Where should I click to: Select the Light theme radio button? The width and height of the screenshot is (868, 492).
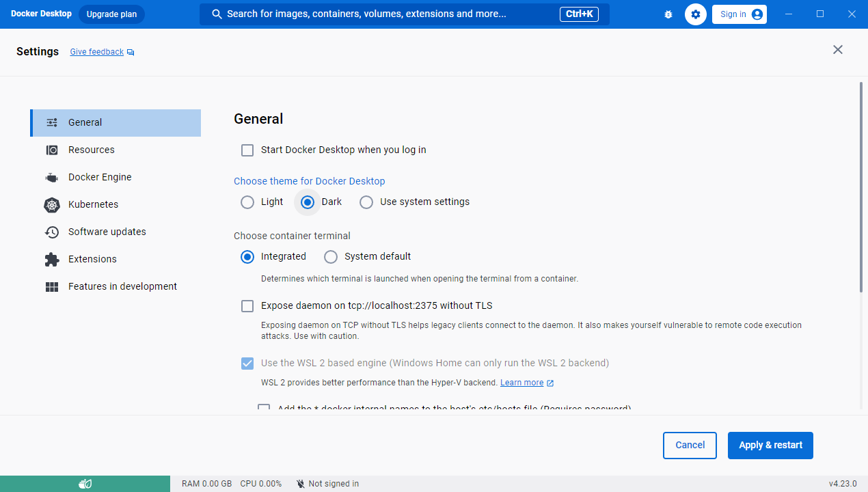point(247,202)
